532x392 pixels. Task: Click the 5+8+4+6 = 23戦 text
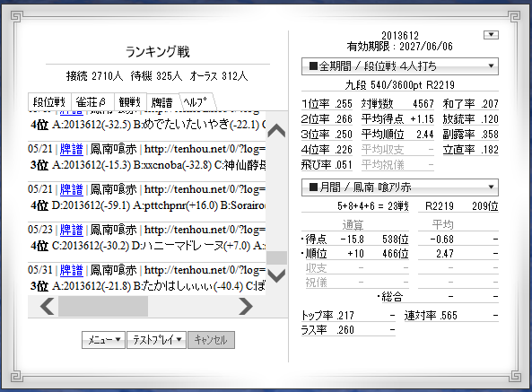pos(373,205)
